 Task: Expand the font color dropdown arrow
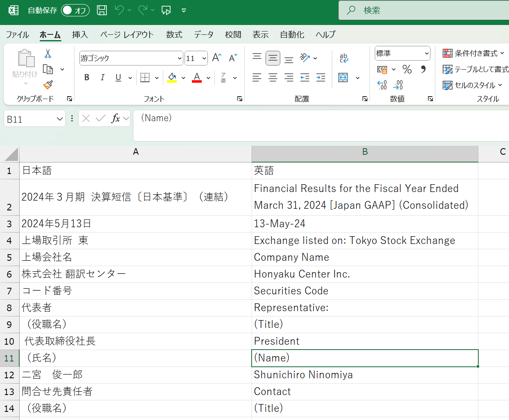208,77
